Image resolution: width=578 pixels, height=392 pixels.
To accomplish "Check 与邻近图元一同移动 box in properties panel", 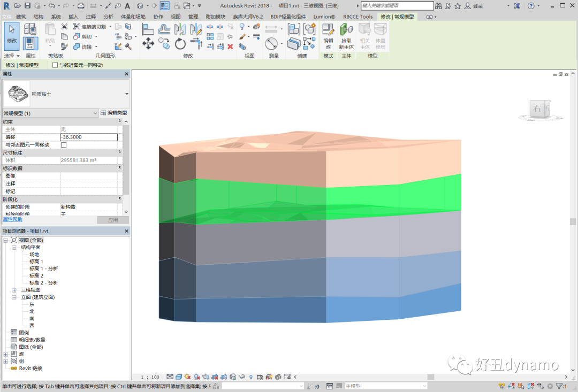I will (x=64, y=145).
